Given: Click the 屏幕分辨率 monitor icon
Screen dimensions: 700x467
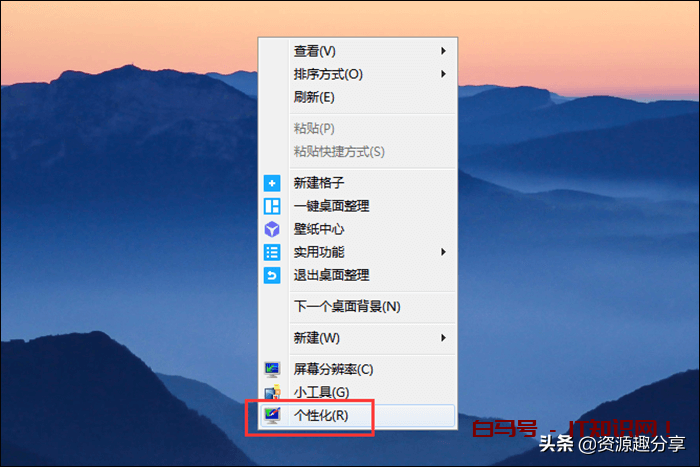Looking at the screenshot, I should point(272,369).
